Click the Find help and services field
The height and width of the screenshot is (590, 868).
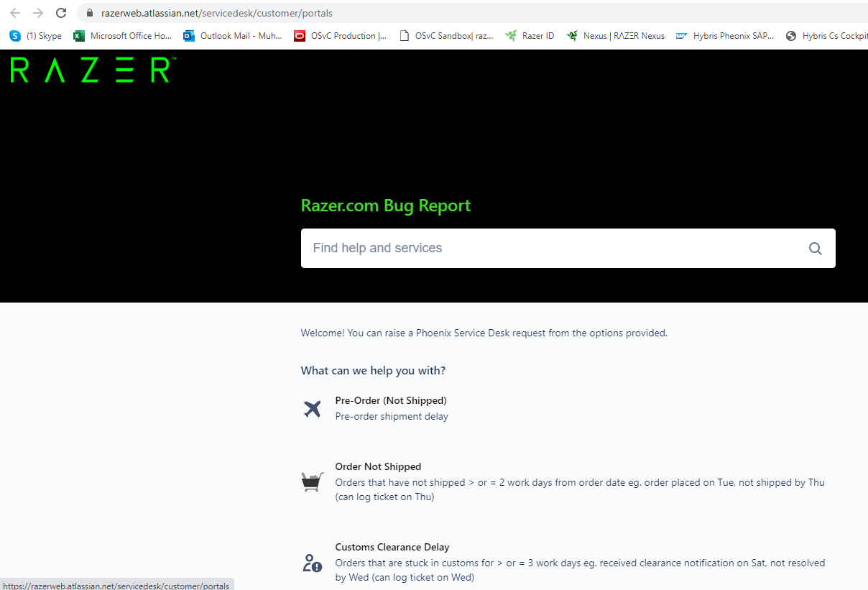click(503, 248)
